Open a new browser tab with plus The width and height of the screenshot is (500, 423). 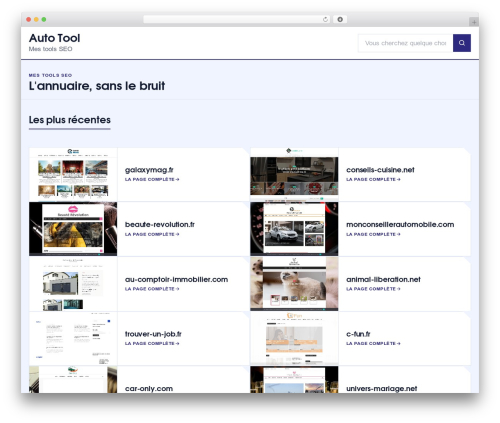click(474, 22)
